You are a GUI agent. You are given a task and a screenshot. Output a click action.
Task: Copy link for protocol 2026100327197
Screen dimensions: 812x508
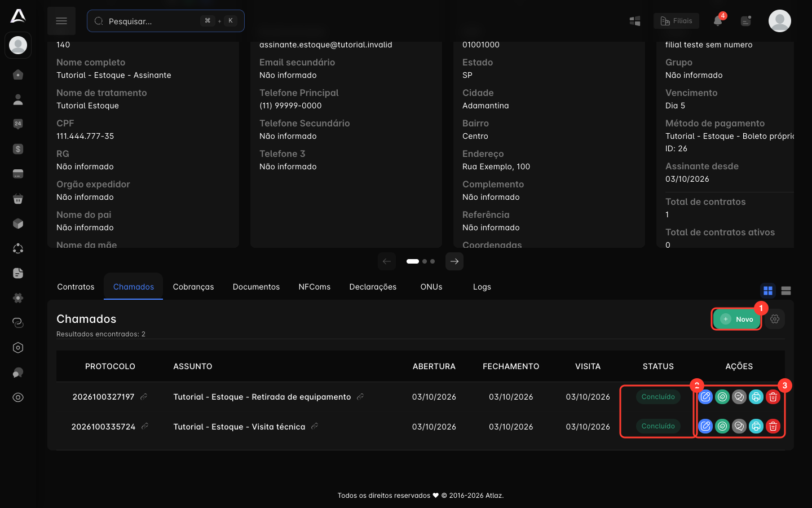click(x=144, y=397)
